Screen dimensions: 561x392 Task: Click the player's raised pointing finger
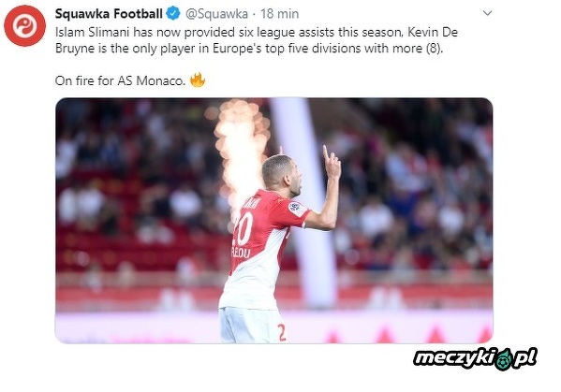click(326, 152)
